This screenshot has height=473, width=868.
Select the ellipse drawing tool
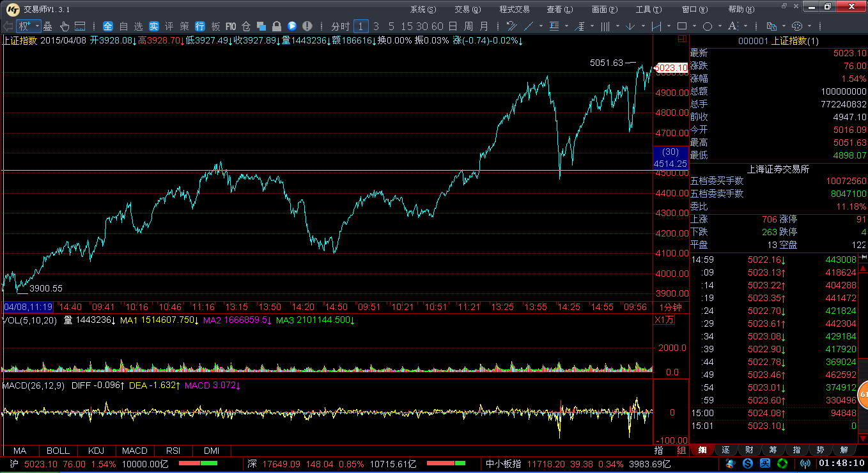click(x=708, y=26)
